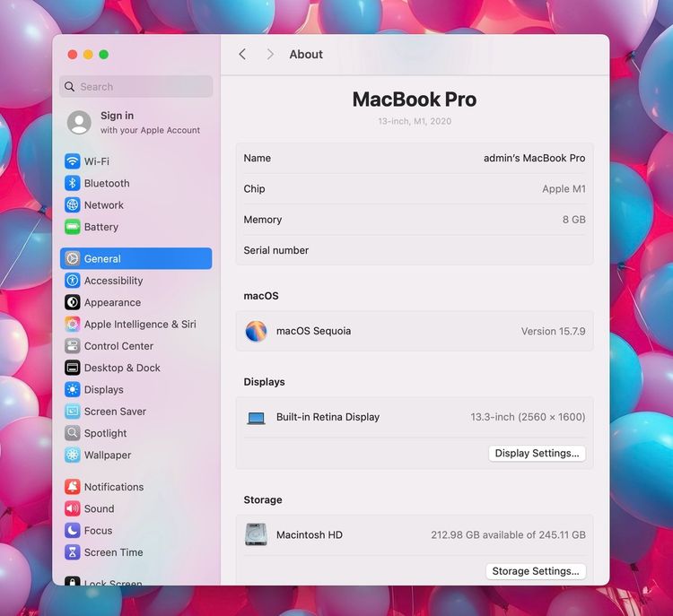The height and width of the screenshot is (616, 673).
Task: Click the Screen Time hourglass icon
Action: point(72,552)
